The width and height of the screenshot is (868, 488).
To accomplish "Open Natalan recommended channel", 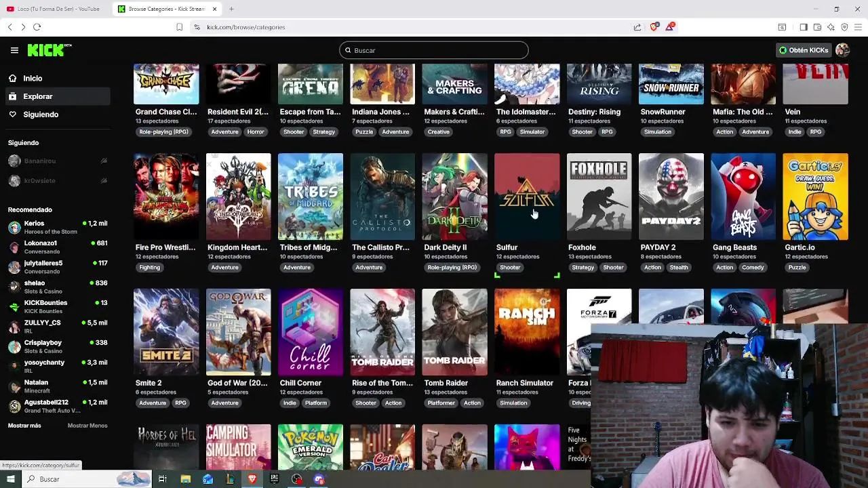I will coord(58,386).
